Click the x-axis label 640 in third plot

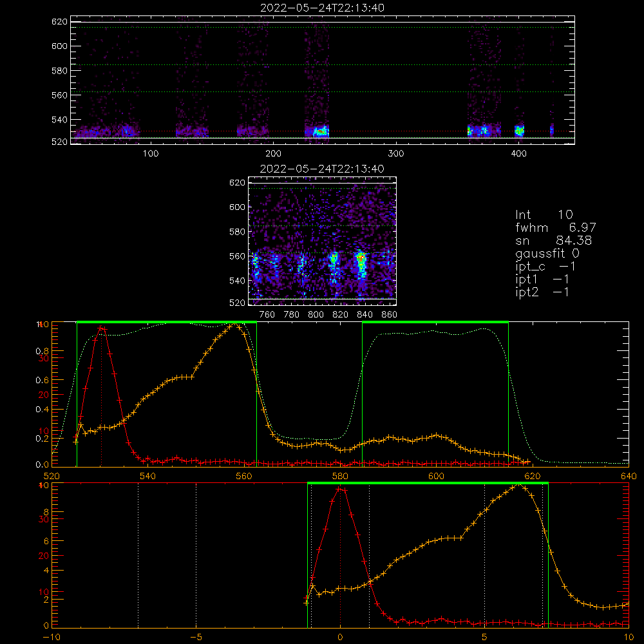[x=629, y=476]
